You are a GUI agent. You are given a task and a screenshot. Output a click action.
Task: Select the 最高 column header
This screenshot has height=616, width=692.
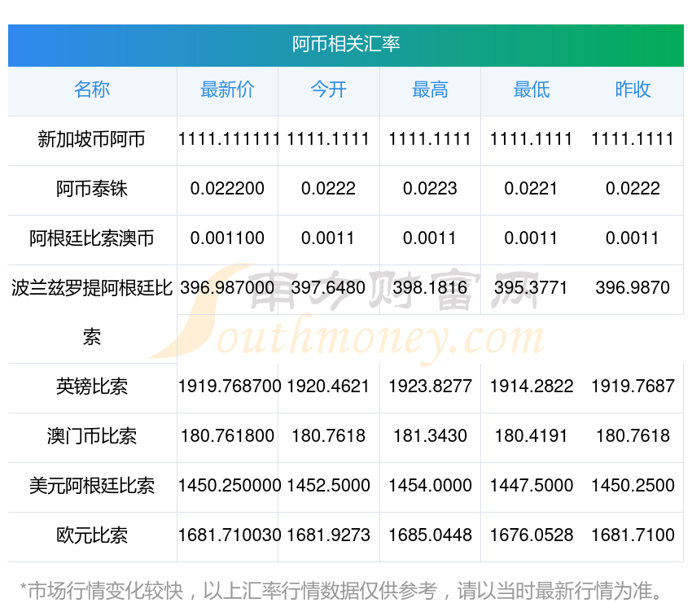(x=430, y=90)
